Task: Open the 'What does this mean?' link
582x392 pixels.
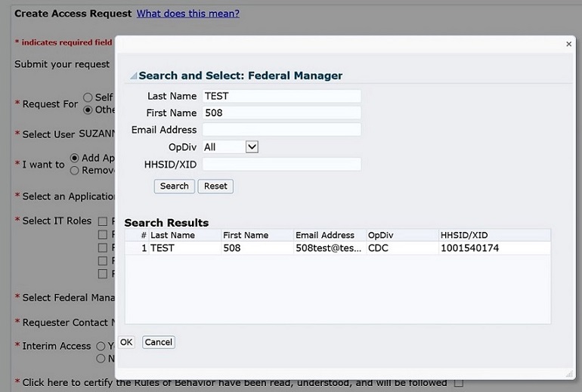Action: coord(188,14)
